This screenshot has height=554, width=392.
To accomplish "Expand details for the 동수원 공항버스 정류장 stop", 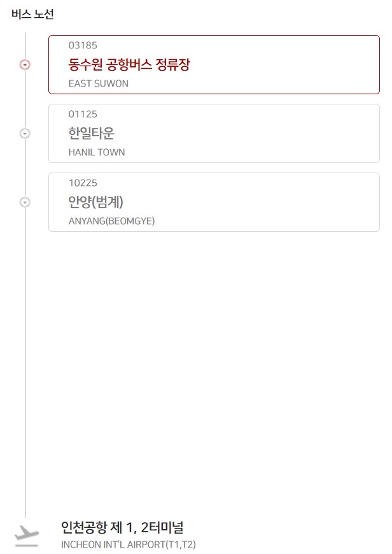I will point(213,64).
